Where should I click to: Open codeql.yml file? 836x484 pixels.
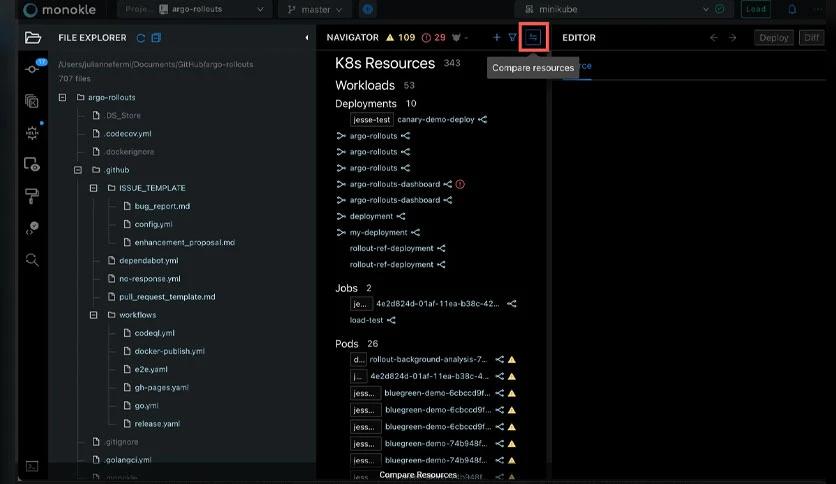click(155, 333)
